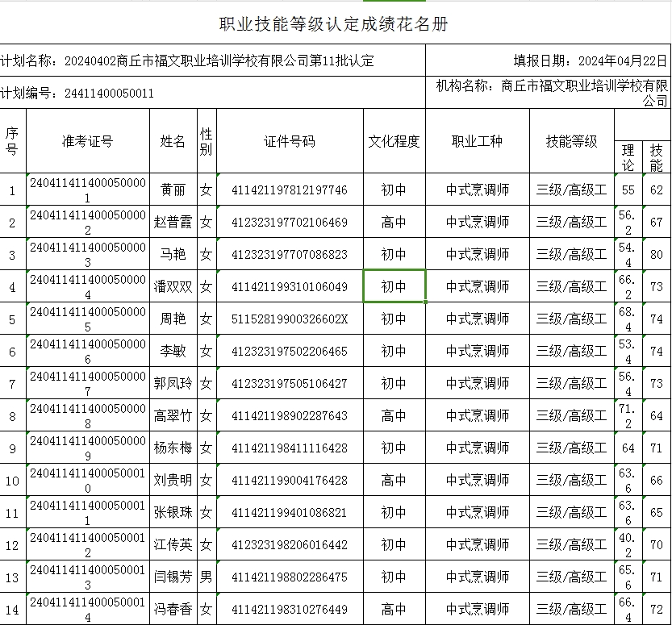The width and height of the screenshot is (672, 625).
Task: Select exam number ending 0001 4 in row 14
Action: 88,609
